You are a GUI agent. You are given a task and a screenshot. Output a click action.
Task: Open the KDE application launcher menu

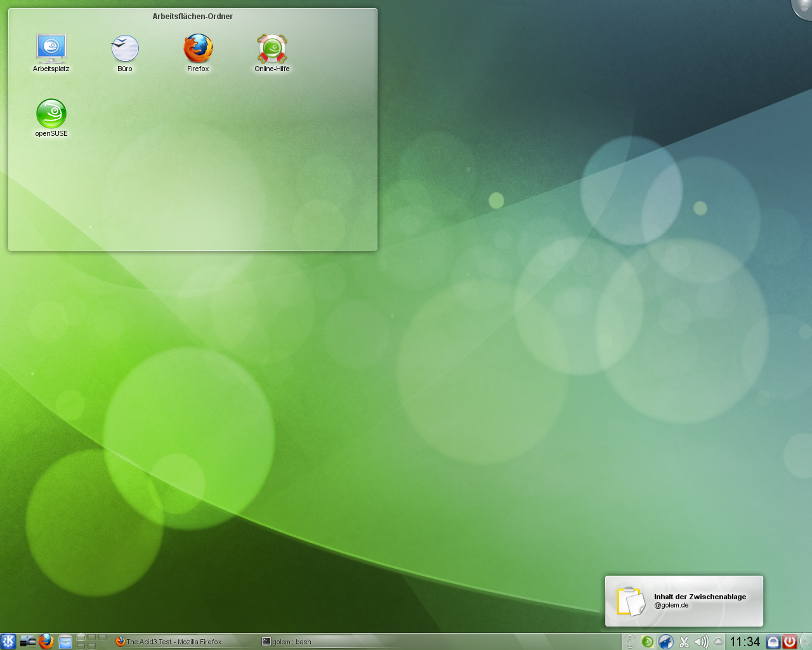pos(8,641)
